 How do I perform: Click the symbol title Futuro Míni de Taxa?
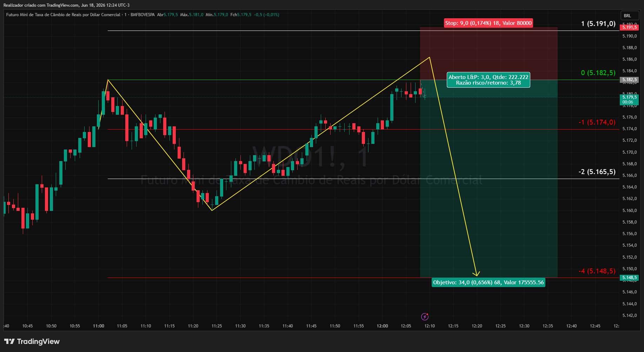tap(63, 15)
